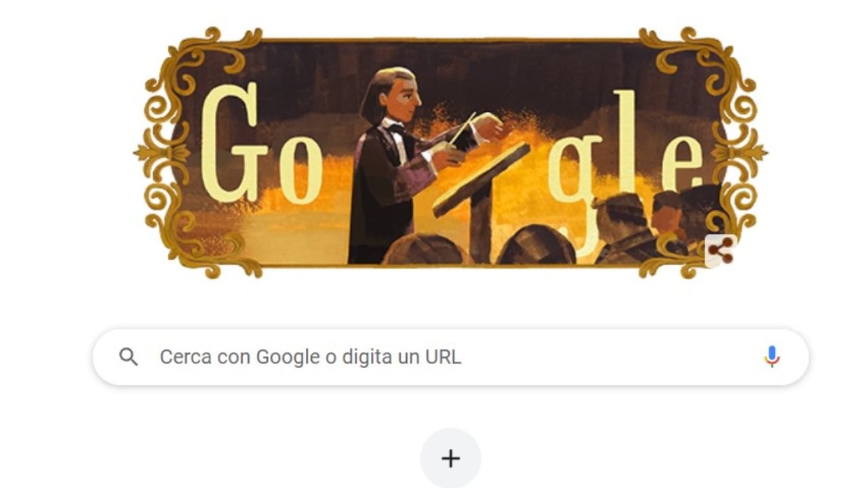Click the dark audience head below the conductor
The height and width of the screenshot is (488, 868).
(425, 249)
